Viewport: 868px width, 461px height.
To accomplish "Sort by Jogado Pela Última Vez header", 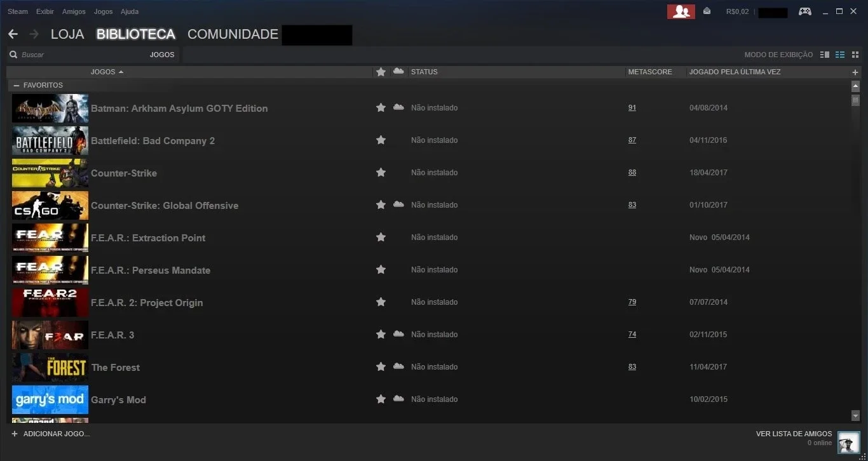I will coord(735,72).
